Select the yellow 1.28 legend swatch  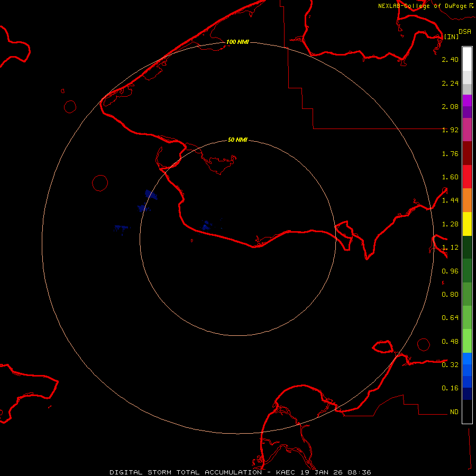(x=467, y=224)
